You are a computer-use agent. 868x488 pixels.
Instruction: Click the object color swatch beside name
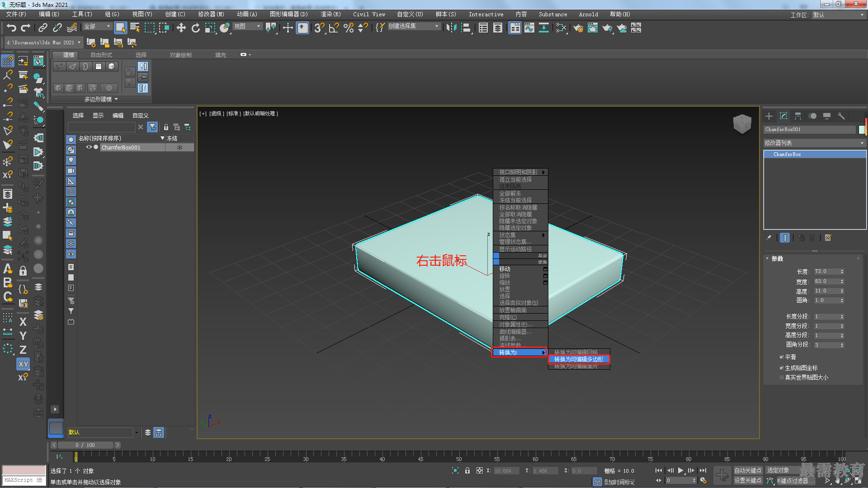(x=862, y=130)
